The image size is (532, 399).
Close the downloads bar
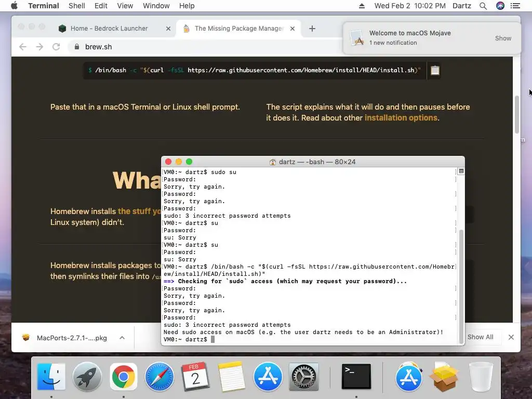tap(511, 337)
